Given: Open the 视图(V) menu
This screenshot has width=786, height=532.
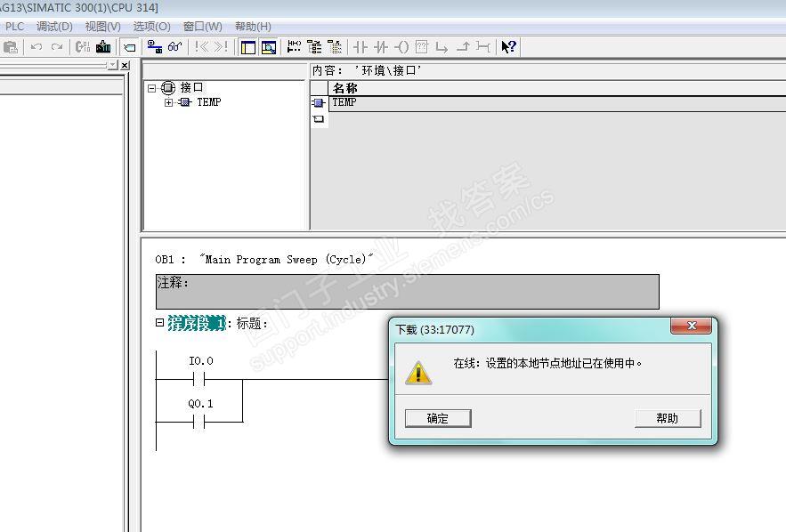Looking at the screenshot, I should [102, 26].
